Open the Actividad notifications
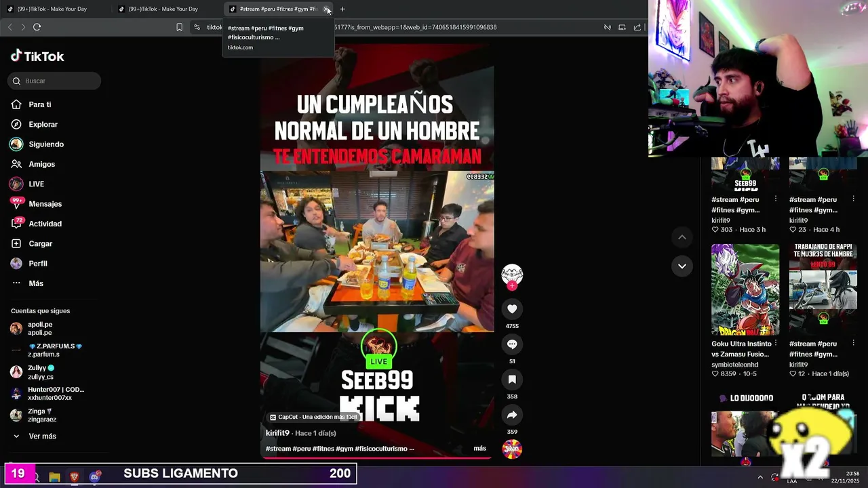Viewport: 868px width, 488px height. point(36,224)
